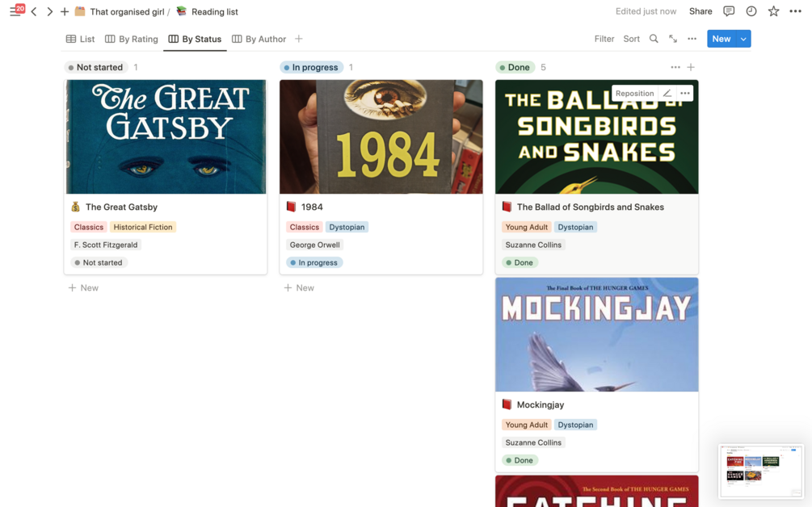Open Filter options

coord(604,39)
